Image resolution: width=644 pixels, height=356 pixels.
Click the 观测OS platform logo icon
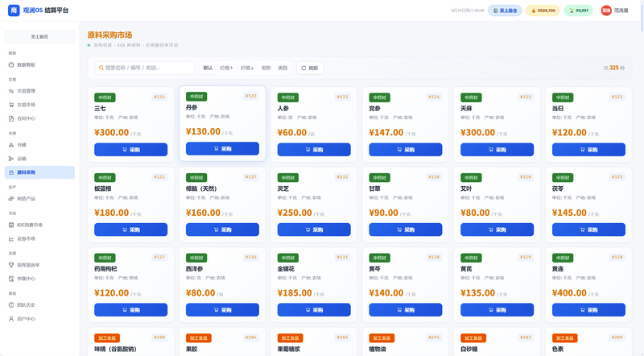coord(14,10)
